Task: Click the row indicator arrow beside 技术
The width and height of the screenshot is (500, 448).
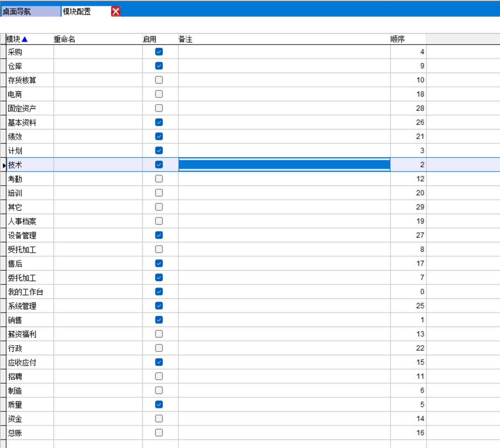Action: (x=4, y=165)
